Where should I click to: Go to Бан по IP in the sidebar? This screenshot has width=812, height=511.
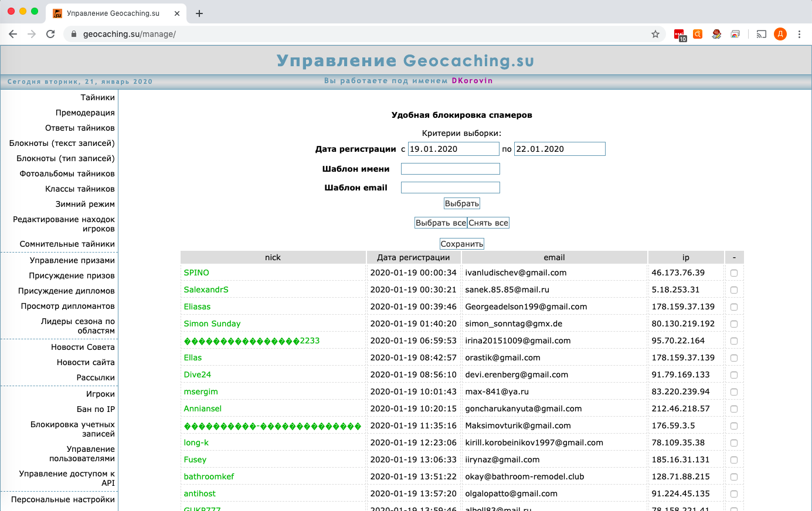[96, 409]
